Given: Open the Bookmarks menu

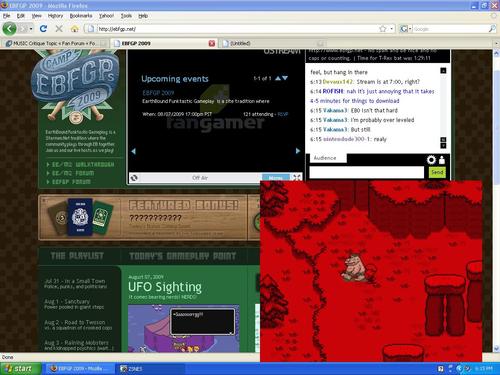Looking at the screenshot, I should pyautogui.click(x=81, y=16).
